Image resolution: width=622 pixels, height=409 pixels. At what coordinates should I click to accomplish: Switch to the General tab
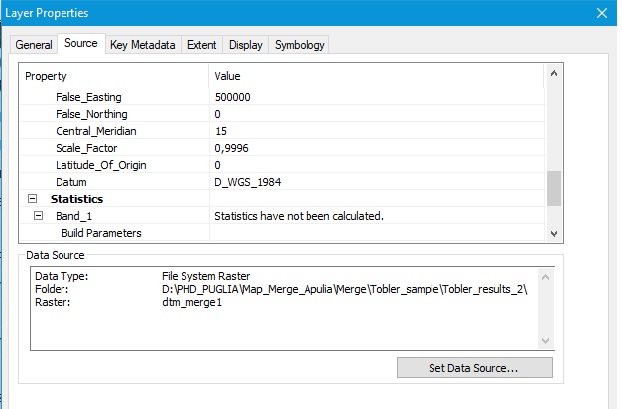(x=33, y=45)
